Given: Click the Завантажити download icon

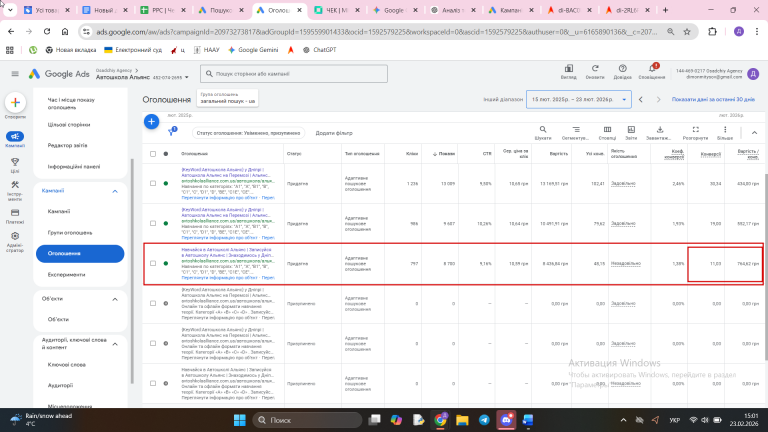Looking at the screenshot, I should click(x=658, y=129).
